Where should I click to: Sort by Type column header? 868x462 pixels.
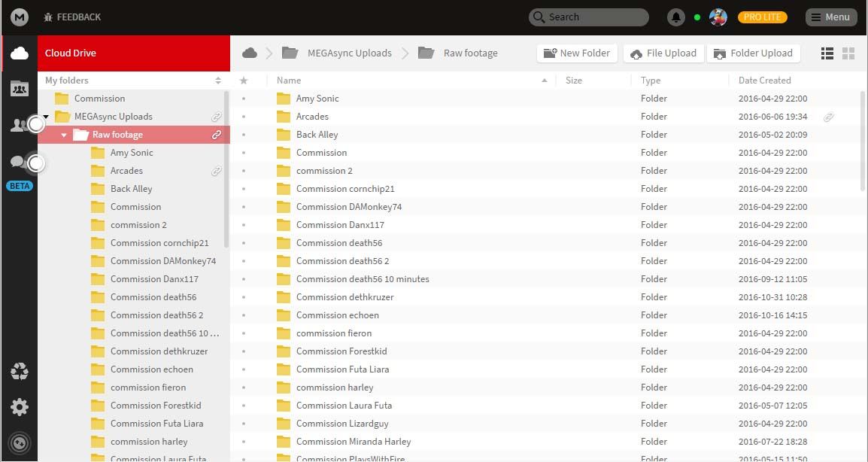(651, 81)
